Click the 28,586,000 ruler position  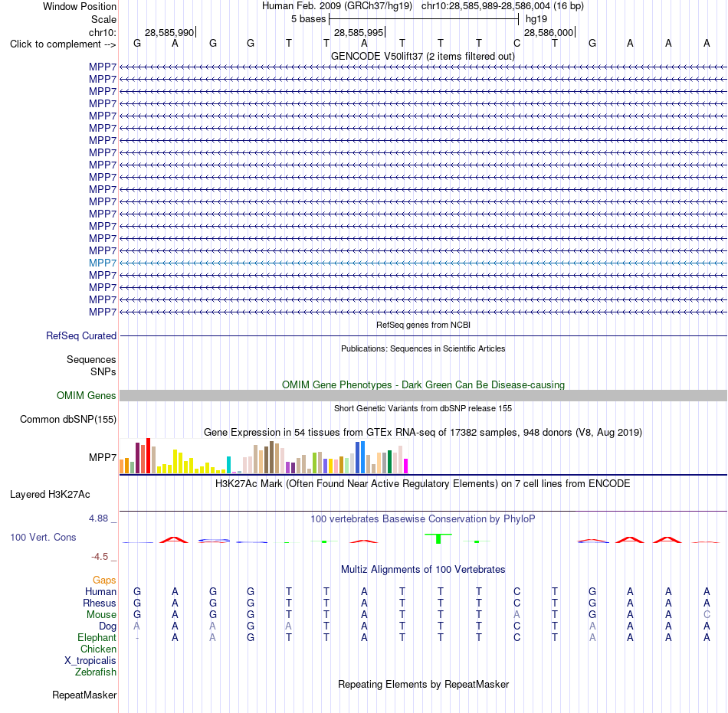pos(549,32)
